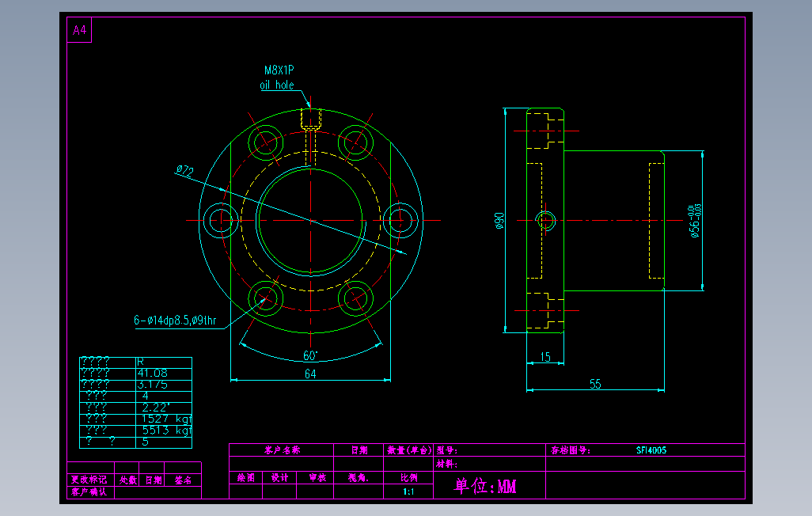
Task: Select the 55 overall length dimension
Action: tap(595, 384)
